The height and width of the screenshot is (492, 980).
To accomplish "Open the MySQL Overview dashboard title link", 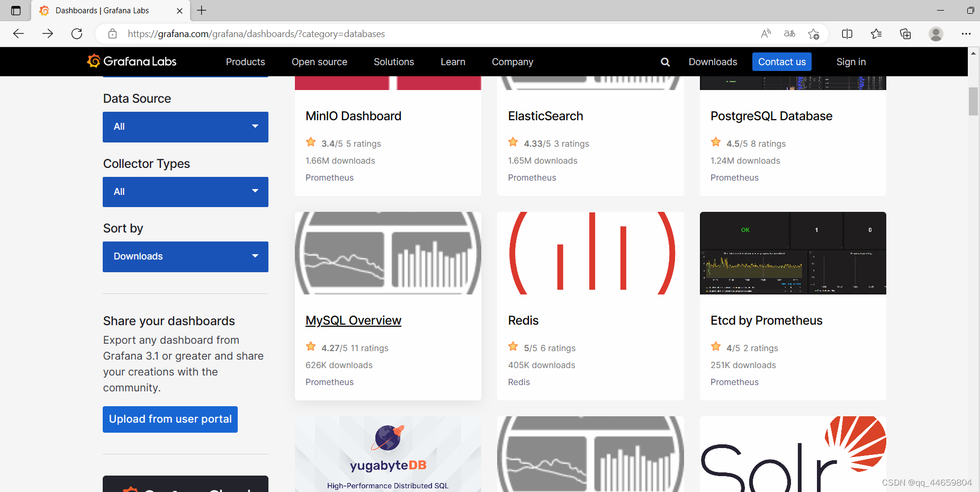I will 353,320.
